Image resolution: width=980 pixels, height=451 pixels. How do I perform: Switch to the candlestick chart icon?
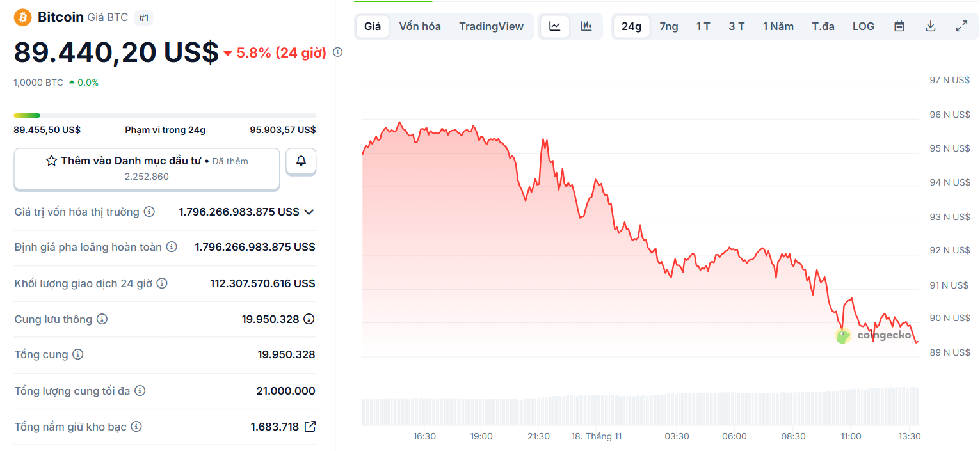[x=585, y=26]
